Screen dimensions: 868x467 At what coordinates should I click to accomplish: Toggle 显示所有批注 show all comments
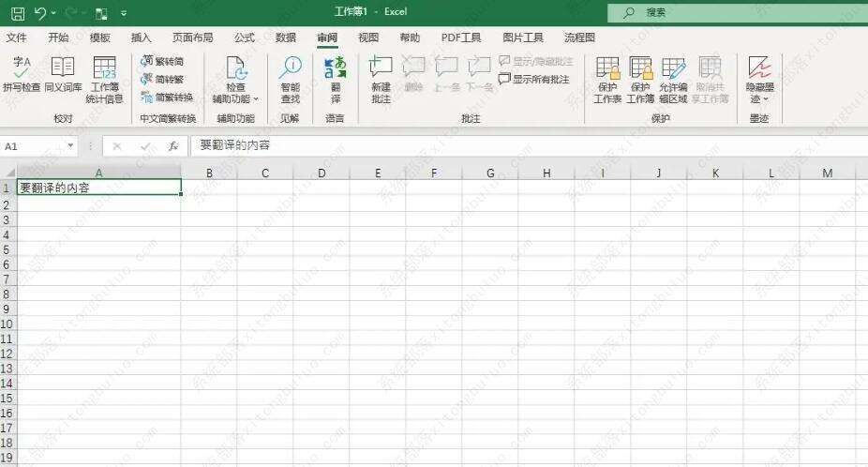click(533, 79)
